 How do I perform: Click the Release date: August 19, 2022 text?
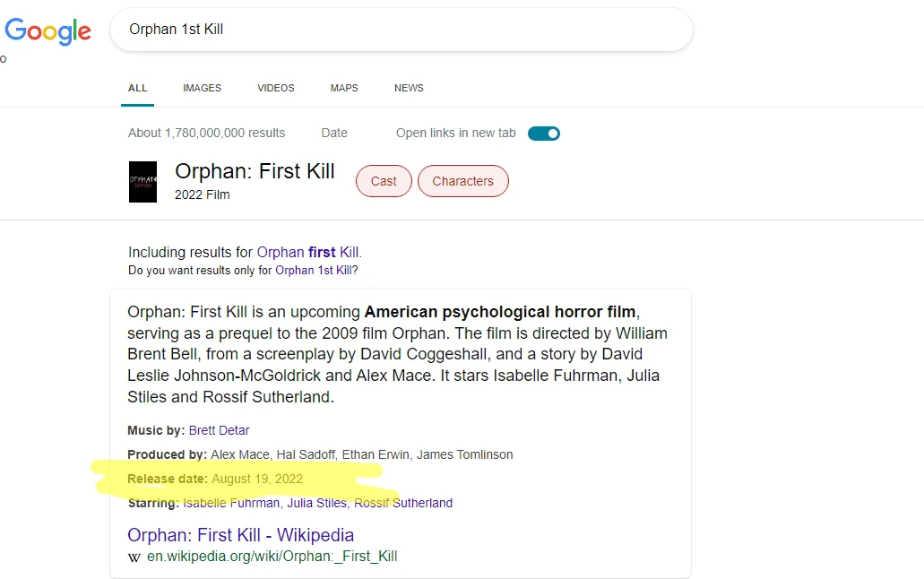[x=215, y=479]
